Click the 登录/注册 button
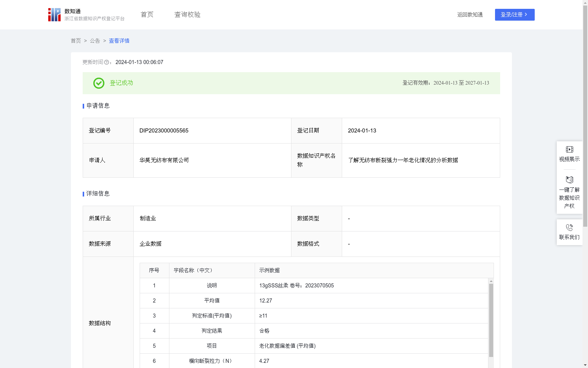Image resolution: width=588 pixels, height=368 pixels. (514, 15)
